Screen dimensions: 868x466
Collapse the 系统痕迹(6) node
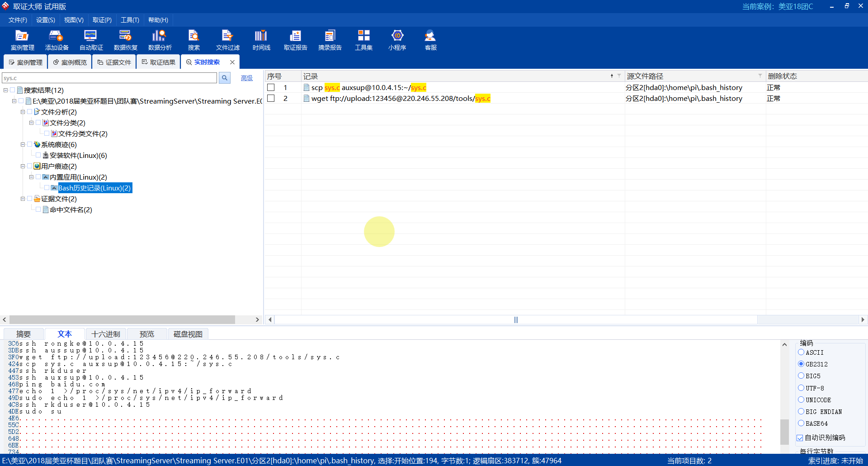[x=23, y=144]
